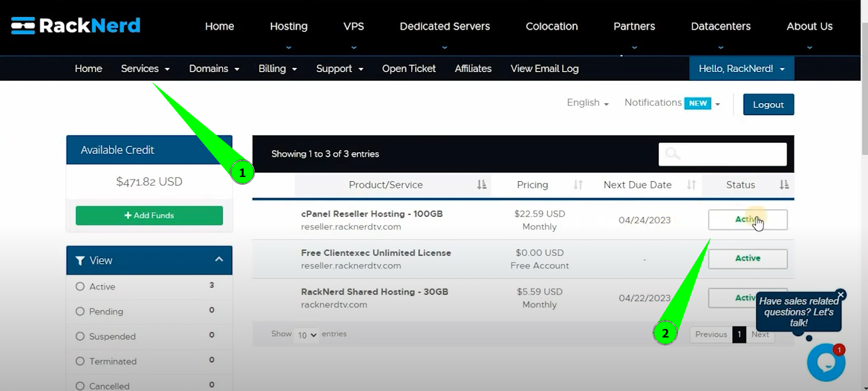Open the Dedicated Servers top menu
Screen dimensions: 868x391
click(445, 27)
